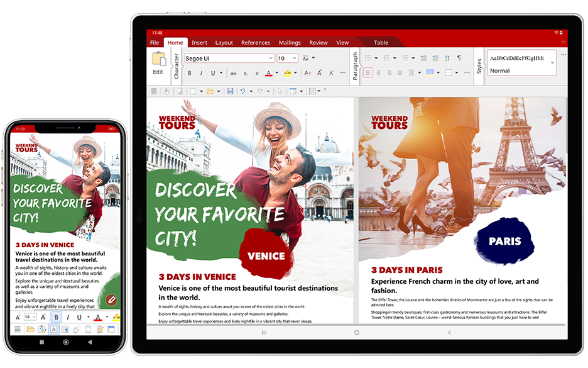Screen dimensions: 588x368
Task: Toggle subscript formatting
Action: coord(245,74)
